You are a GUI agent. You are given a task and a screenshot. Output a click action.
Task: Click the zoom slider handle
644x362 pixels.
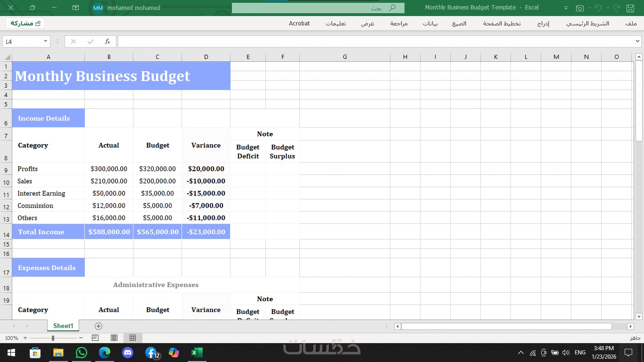tap(53, 338)
